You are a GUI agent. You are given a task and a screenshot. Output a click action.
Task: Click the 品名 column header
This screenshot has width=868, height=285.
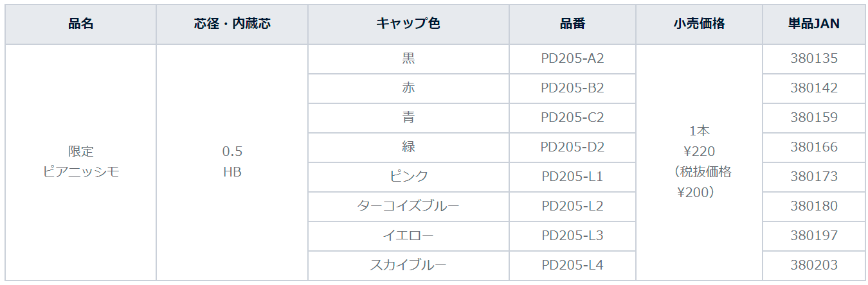point(81,24)
